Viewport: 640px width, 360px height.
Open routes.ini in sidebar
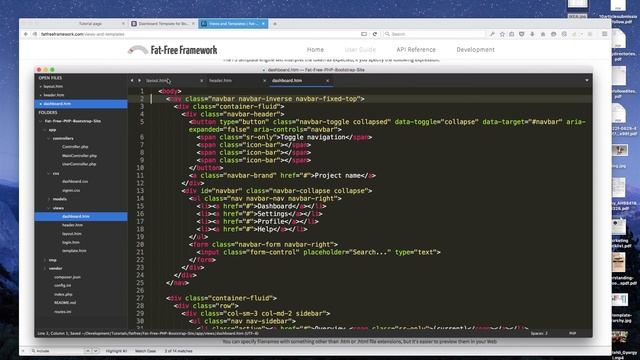click(62, 311)
